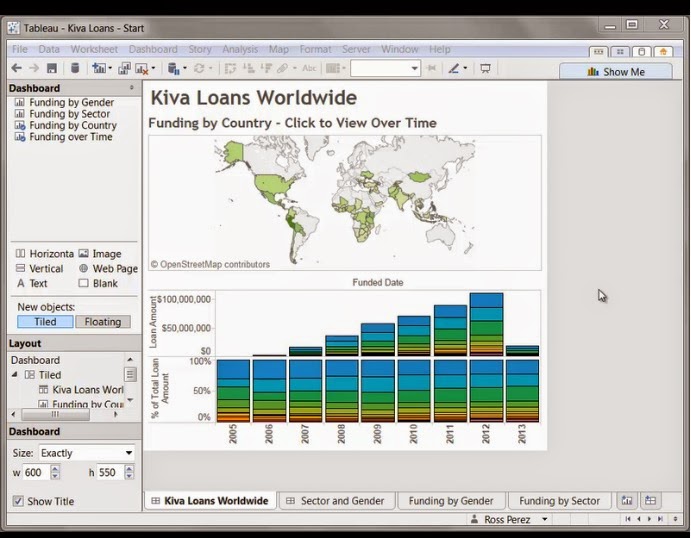Select Tiled for new objects
Image resolution: width=691 pixels, height=538 pixels.
click(x=45, y=322)
